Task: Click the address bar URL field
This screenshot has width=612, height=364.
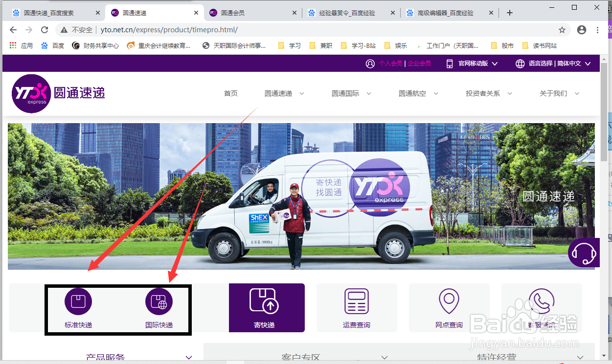Action: 313,30
